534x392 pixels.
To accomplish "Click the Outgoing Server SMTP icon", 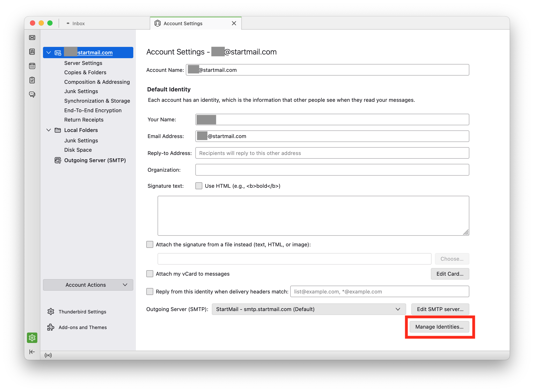I will 58,160.
